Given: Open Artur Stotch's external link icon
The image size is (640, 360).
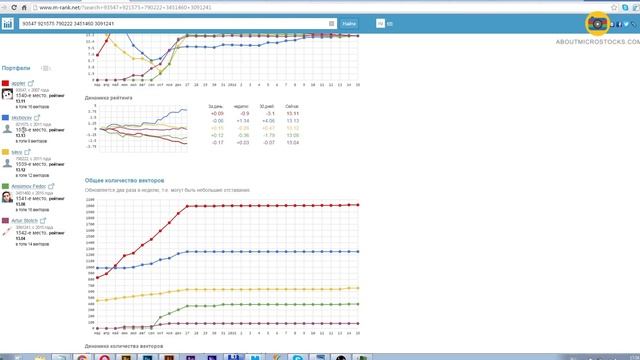Looking at the screenshot, I should pyautogui.click(x=43, y=220).
